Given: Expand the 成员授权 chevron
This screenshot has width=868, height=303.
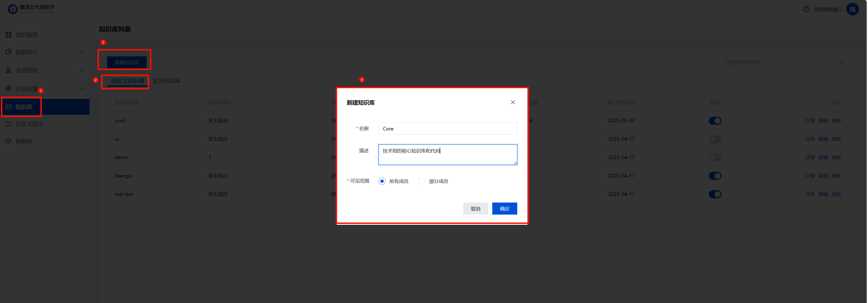Looking at the screenshot, I should 82,70.
